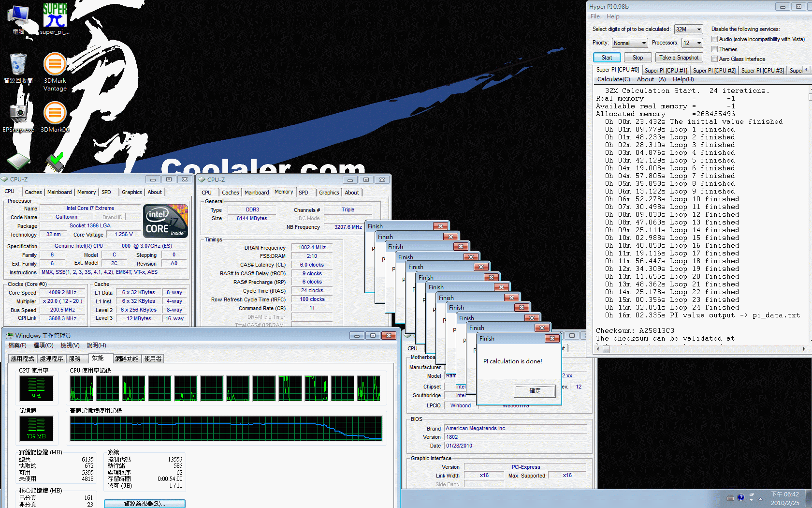Image resolution: width=812 pixels, height=508 pixels.
Task: Open the pi digits dropdown showing 32M
Action: click(x=688, y=30)
